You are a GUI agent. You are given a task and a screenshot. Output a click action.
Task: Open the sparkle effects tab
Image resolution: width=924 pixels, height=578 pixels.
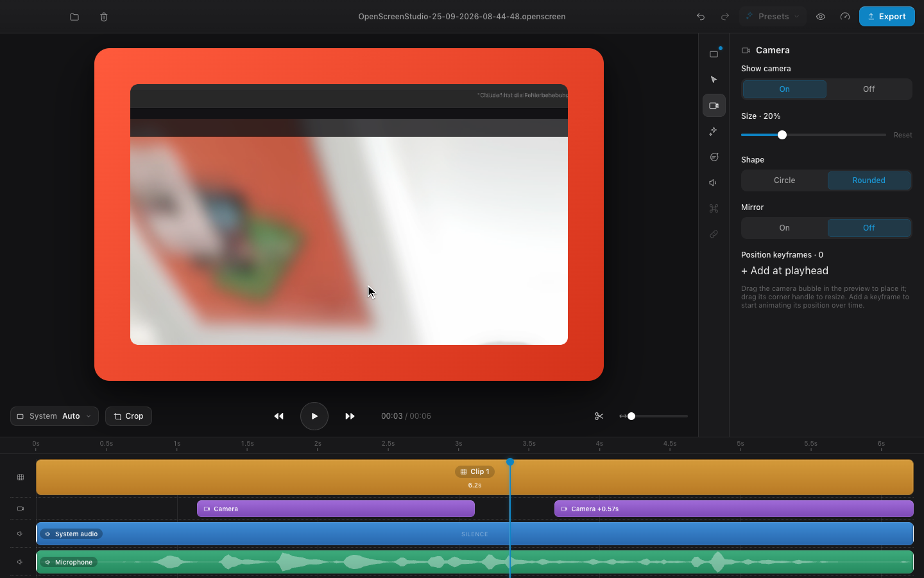[x=714, y=131]
